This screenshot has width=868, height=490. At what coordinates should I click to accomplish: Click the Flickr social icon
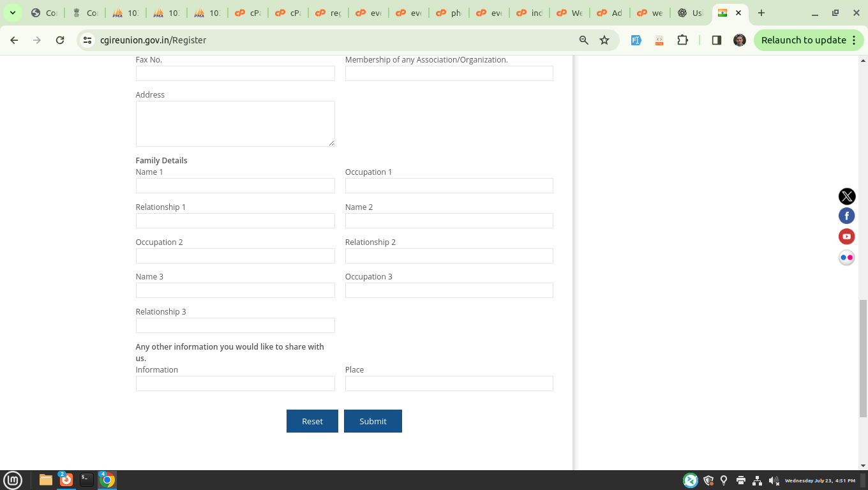tap(846, 258)
